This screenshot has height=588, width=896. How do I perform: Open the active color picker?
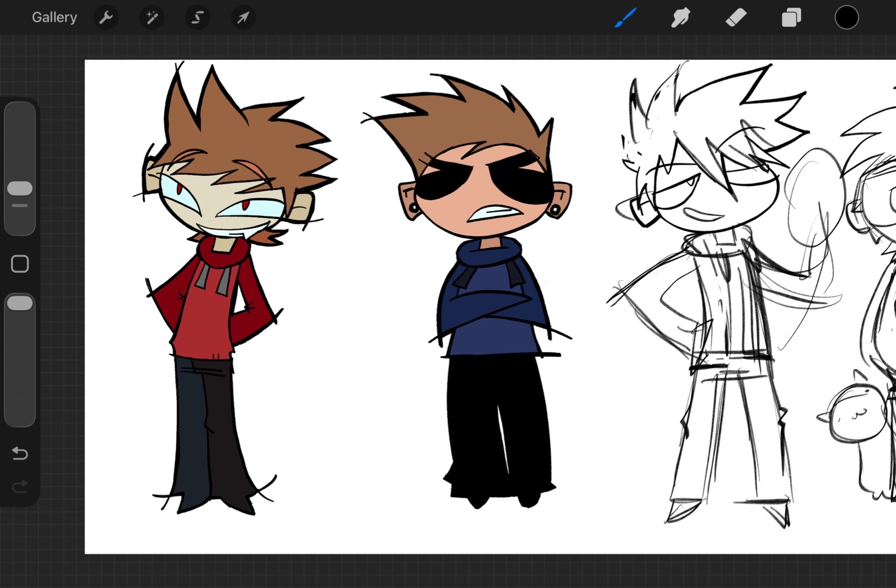pos(846,17)
